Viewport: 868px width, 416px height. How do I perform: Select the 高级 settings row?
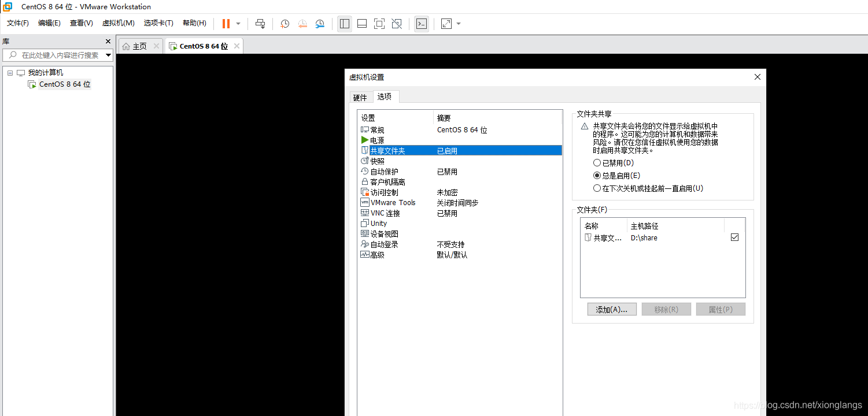pos(460,255)
